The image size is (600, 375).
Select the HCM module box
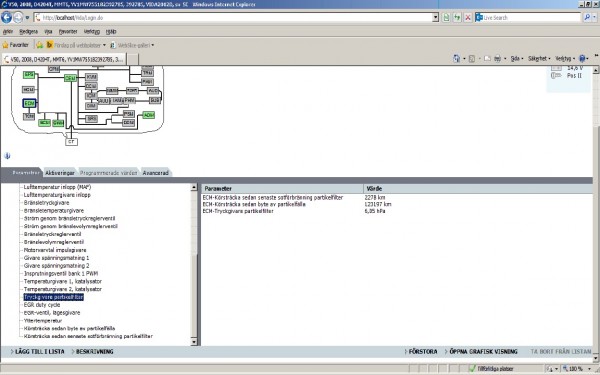pyautogui.click(x=29, y=90)
